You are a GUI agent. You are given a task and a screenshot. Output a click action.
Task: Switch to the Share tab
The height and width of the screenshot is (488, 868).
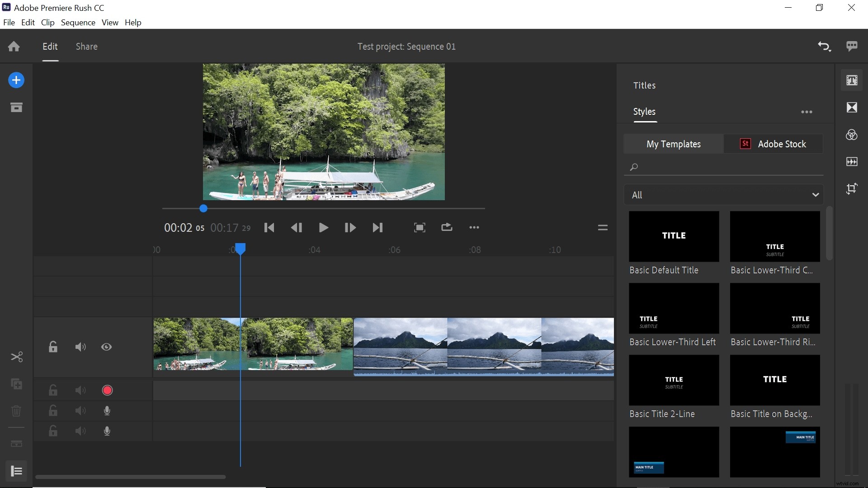pyautogui.click(x=86, y=46)
